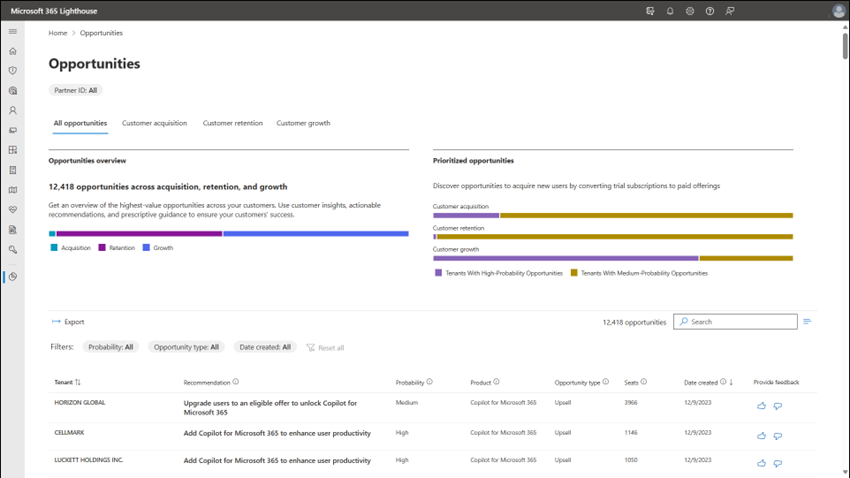The height and width of the screenshot is (478, 850).
Task: Click thumbs up for CELLMARK row
Action: (x=761, y=436)
